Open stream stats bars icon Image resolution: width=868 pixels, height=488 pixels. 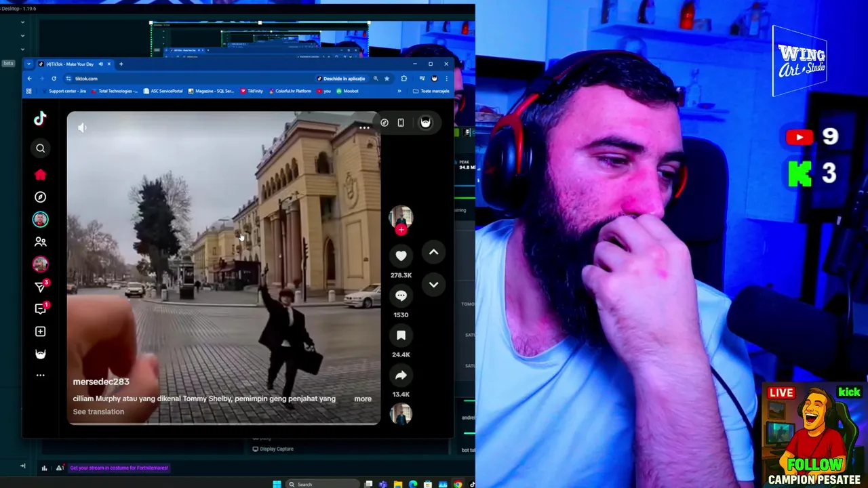(x=44, y=468)
